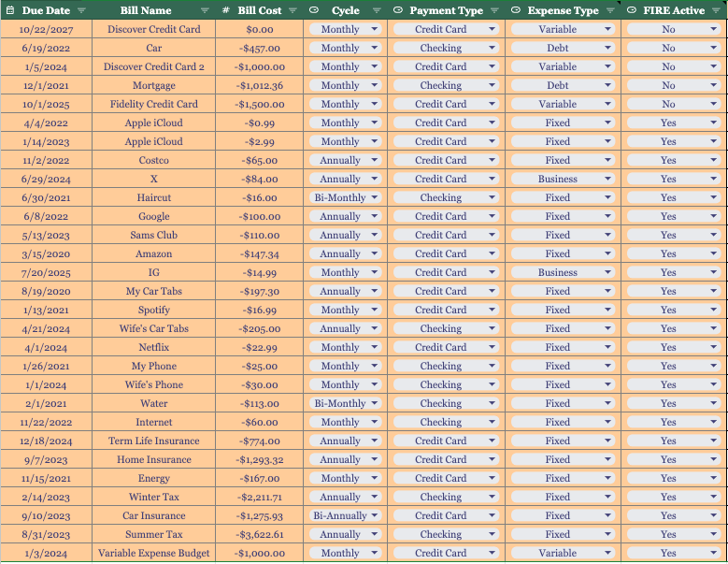Select the -$457.00 Car cost cell

[x=260, y=48]
